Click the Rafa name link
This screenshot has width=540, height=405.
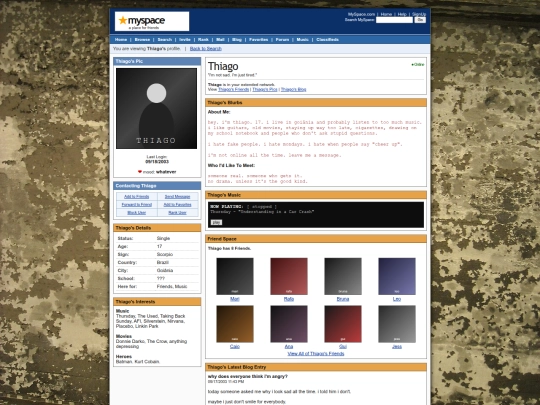289,299
